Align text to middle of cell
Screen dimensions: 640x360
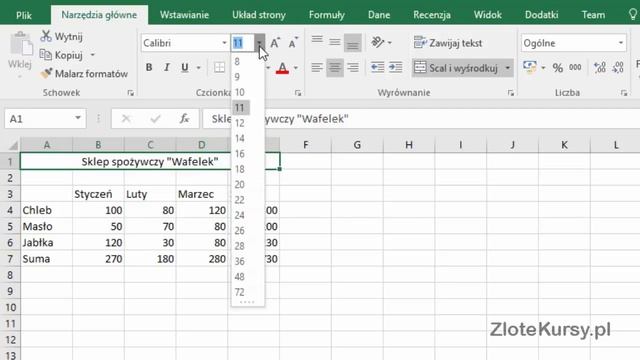(335, 41)
